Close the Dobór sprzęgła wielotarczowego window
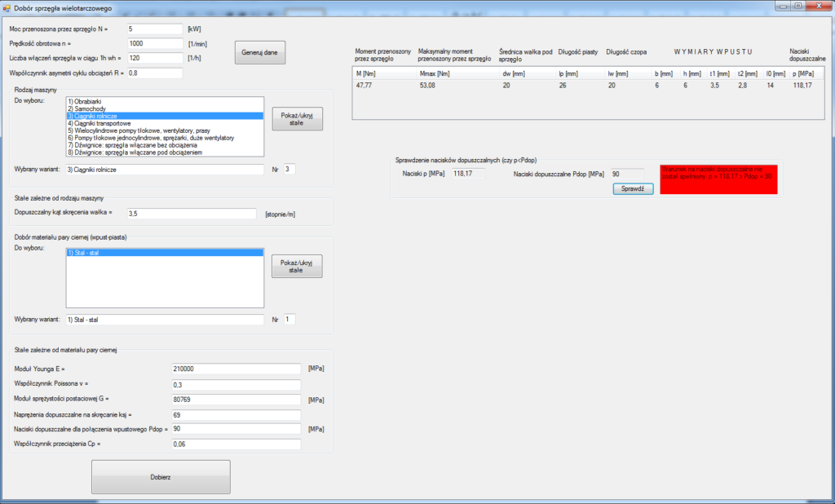The image size is (835, 504). [x=819, y=6]
